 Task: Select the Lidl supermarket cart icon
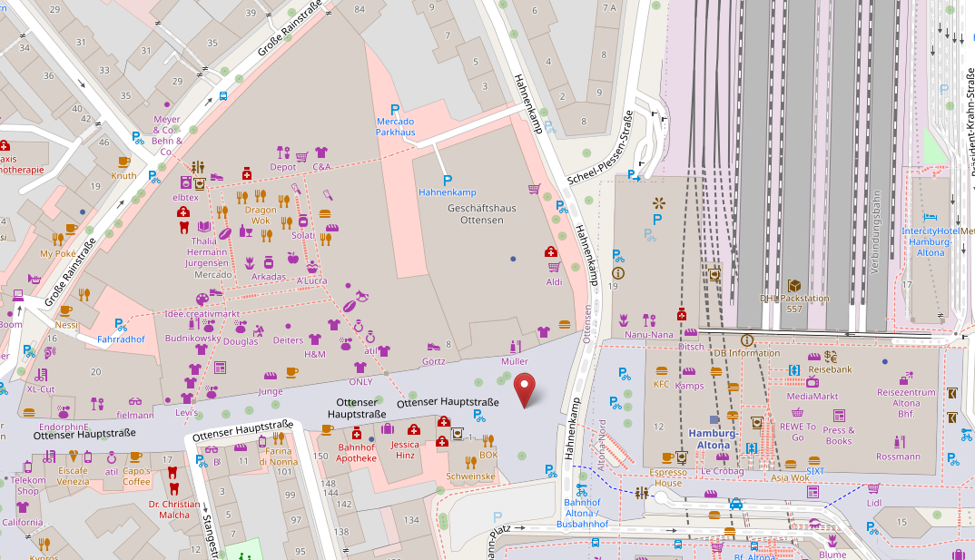[873, 488]
